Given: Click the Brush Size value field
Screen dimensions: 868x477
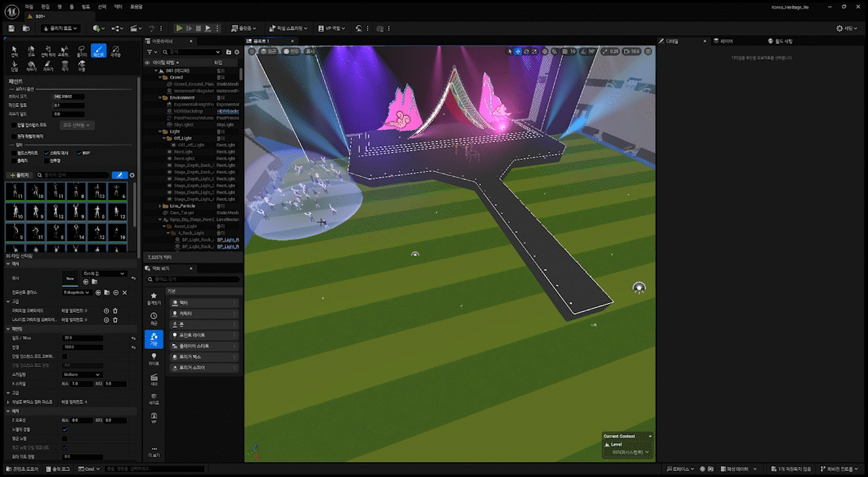Looking at the screenshot, I should 69,96.
